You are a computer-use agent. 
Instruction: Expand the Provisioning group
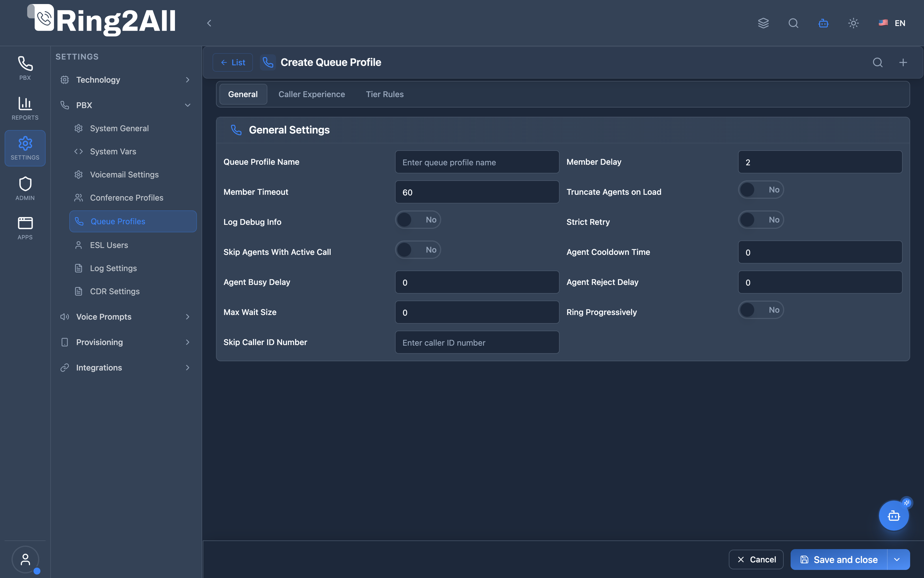[x=126, y=342]
